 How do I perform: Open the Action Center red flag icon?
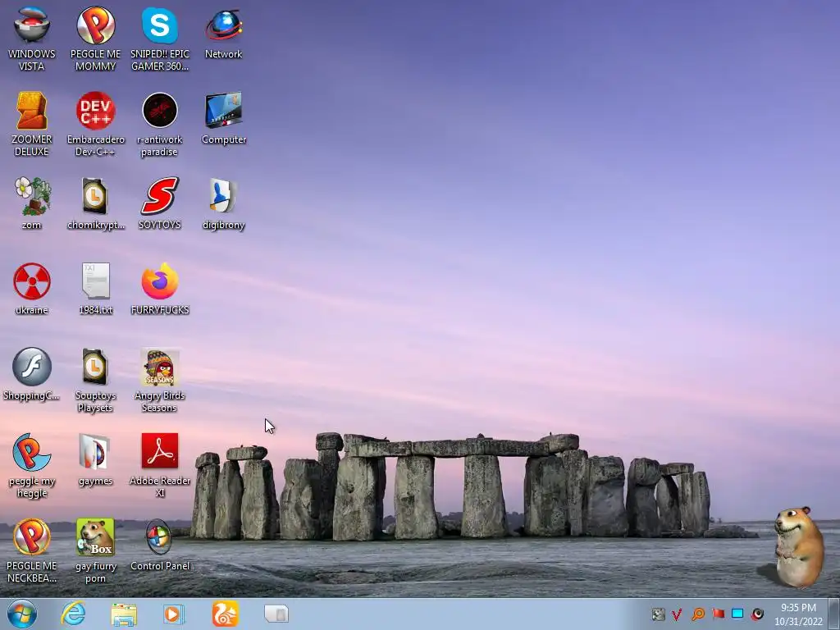pos(718,614)
